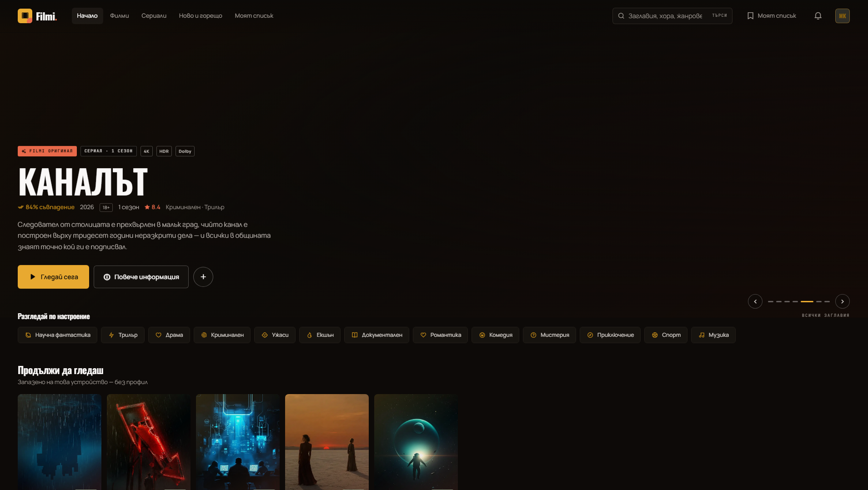Screen dimensions: 868x490
Task: Go to next hero slide arrow
Action: pos(843,301)
